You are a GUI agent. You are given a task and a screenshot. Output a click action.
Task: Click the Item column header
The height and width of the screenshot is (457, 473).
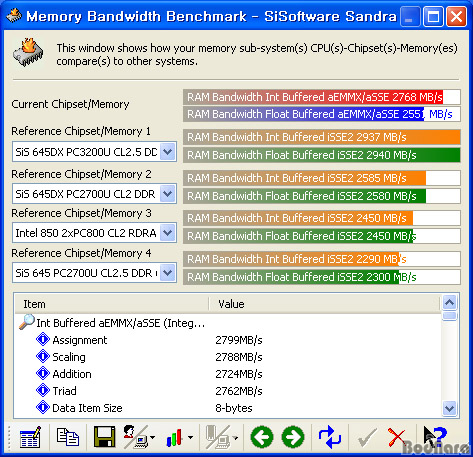pyautogui.click(x=112, y=304)
